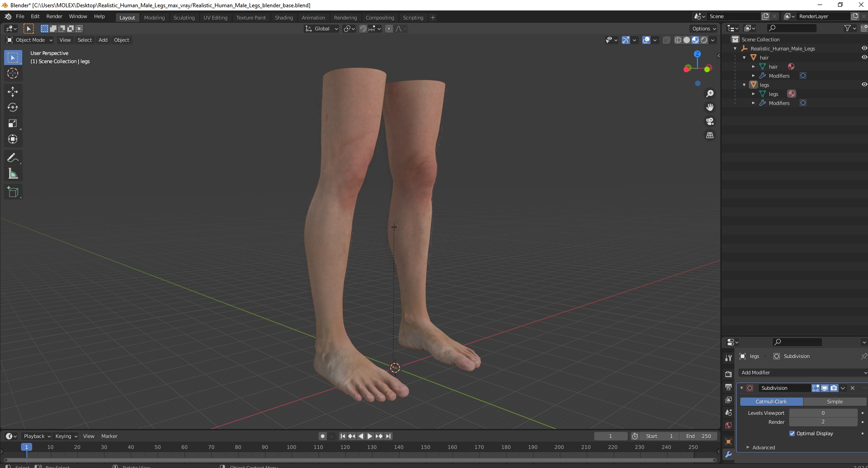Image resolution: width=868 pixels, height=468 pixels.
Task: Switch to Sculpting workspace tab
Action: pyautogui.click(x=184, y=18)
